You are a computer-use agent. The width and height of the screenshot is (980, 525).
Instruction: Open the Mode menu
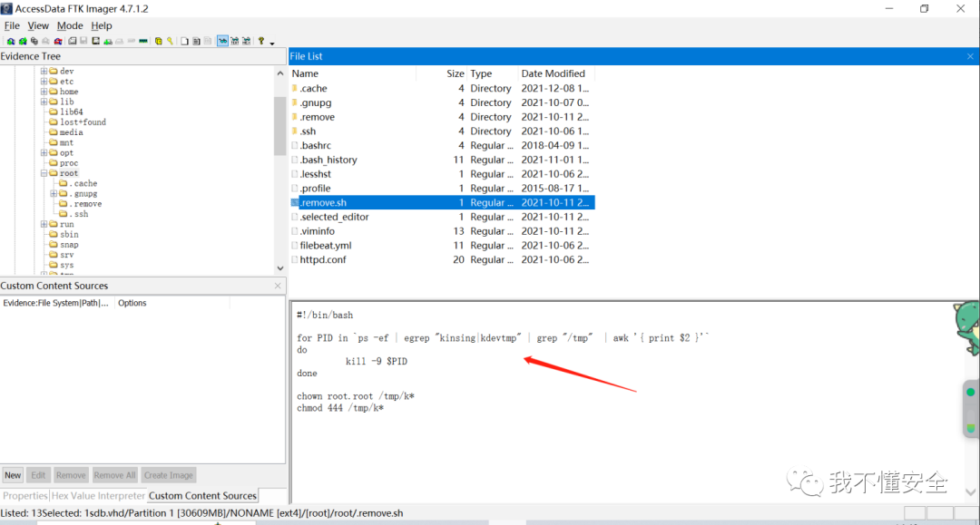[x=70, y=25]
